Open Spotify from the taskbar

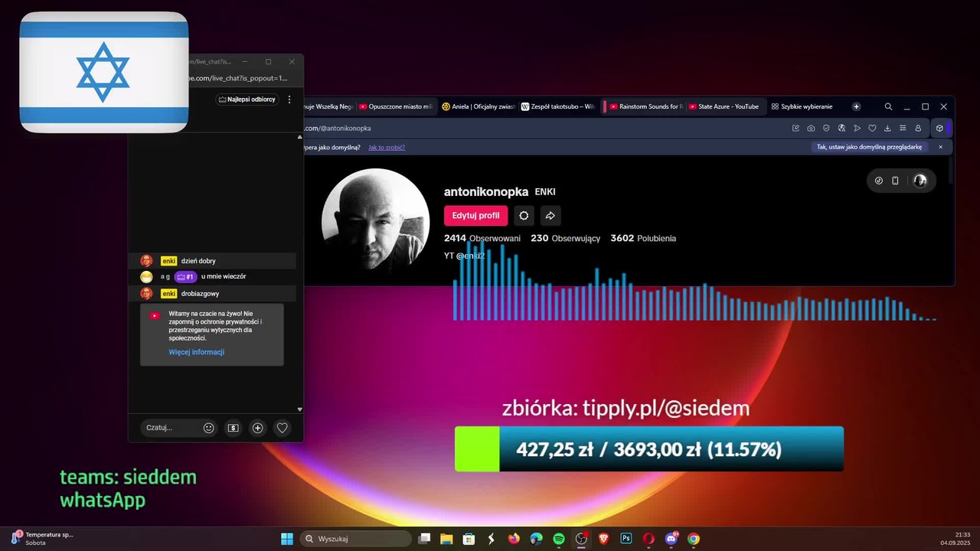(x=559, y=539)
